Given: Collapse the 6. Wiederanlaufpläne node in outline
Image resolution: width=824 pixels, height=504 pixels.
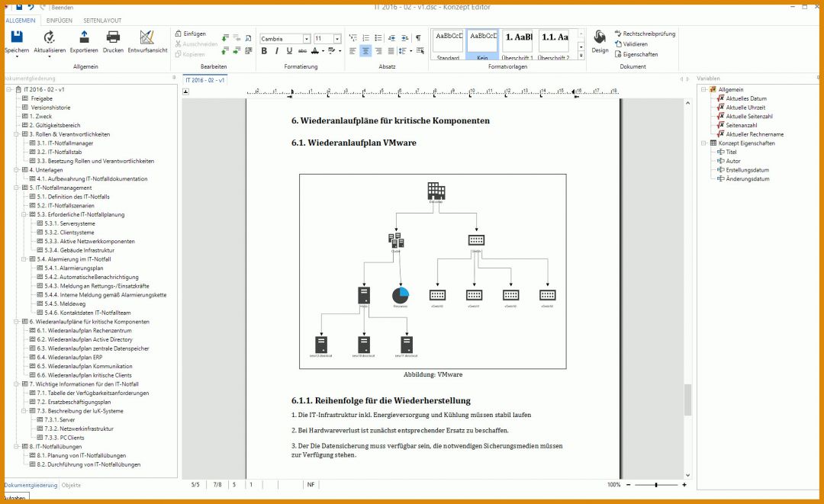Looking at the screenshot, I should [x=16, y=322].
